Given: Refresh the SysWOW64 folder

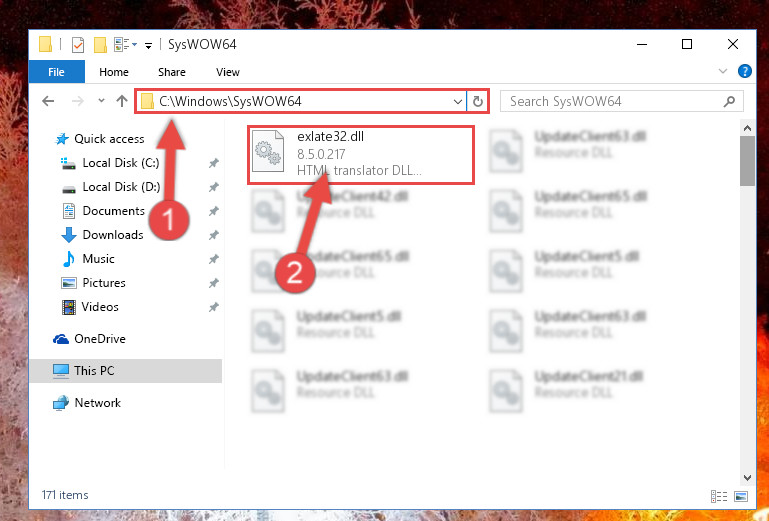Looking at the screenshot, I should [478, 102].
